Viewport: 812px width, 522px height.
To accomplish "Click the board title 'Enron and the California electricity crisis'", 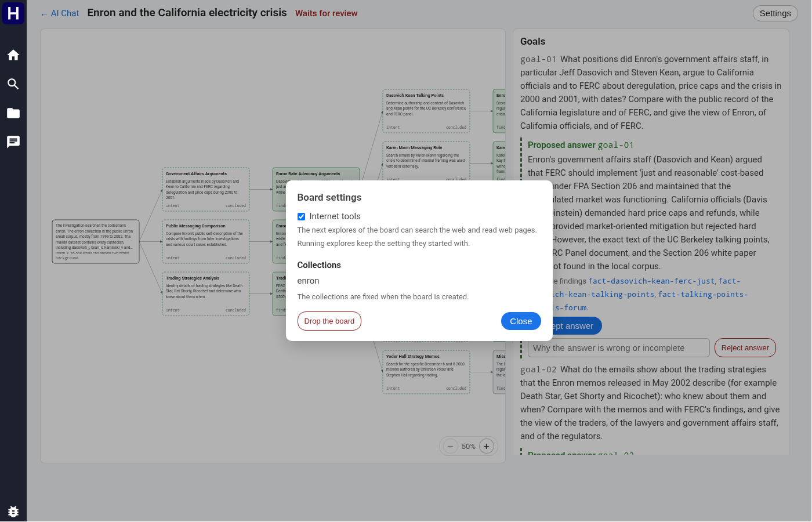I will click(187, 13).
